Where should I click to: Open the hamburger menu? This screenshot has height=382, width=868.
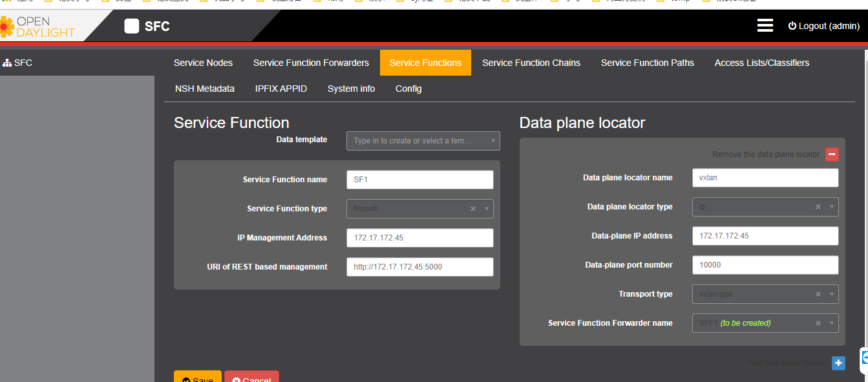coord(765,25)
